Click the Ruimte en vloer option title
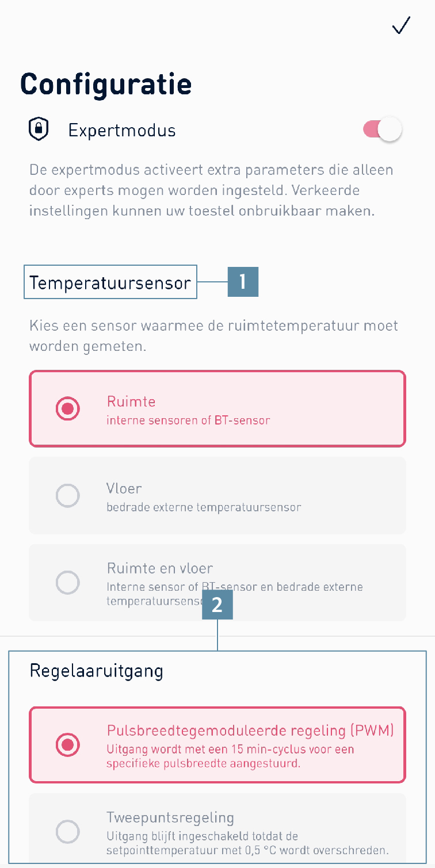 [160, 569]
